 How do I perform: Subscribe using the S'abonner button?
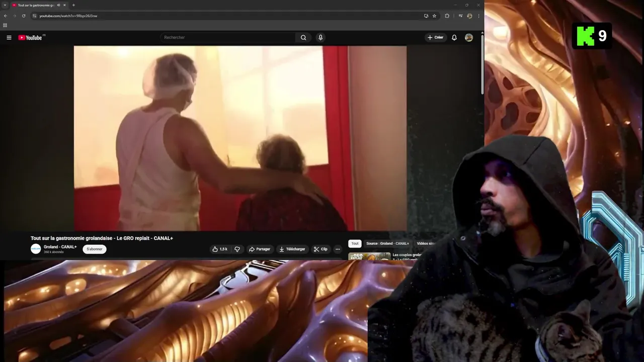tap(95, 249)
